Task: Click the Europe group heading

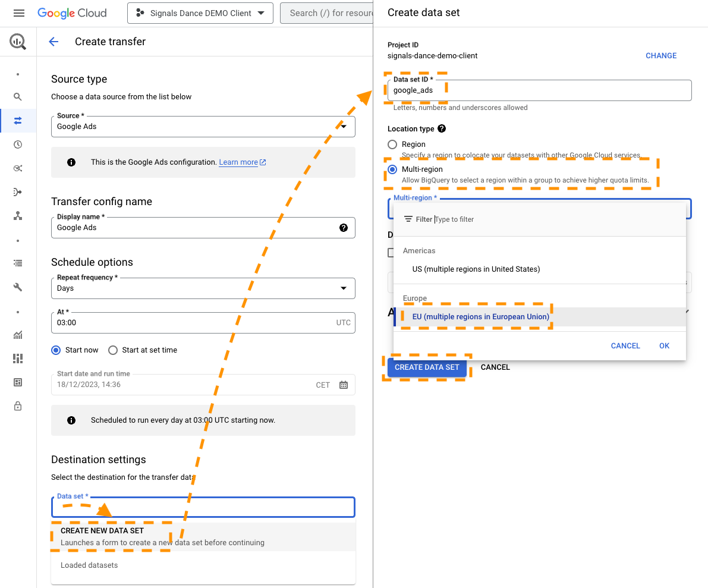Action: [415, 298]
